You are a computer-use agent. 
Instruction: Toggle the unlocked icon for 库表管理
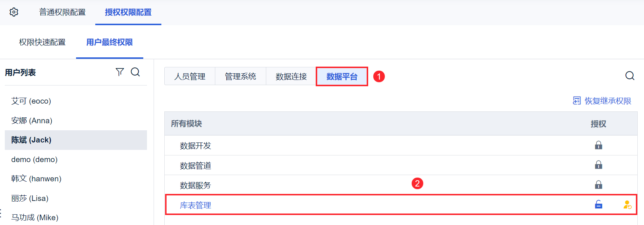(x=598, y=205)
